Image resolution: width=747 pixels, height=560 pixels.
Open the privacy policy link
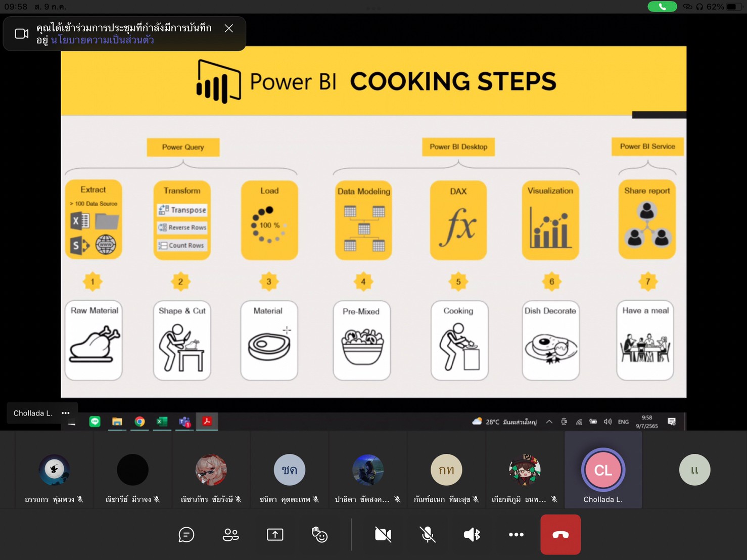(x=102, y=40)
